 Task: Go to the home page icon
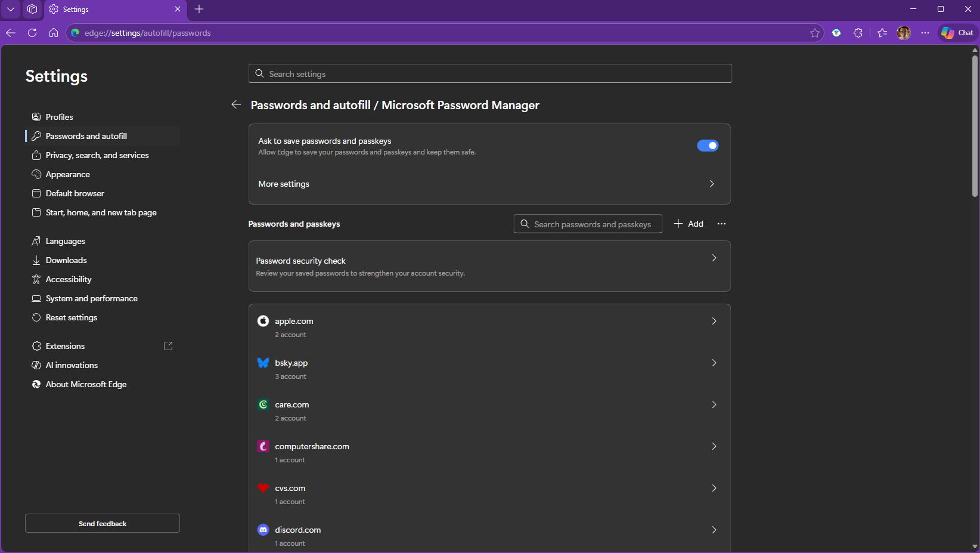click(54, 33)
